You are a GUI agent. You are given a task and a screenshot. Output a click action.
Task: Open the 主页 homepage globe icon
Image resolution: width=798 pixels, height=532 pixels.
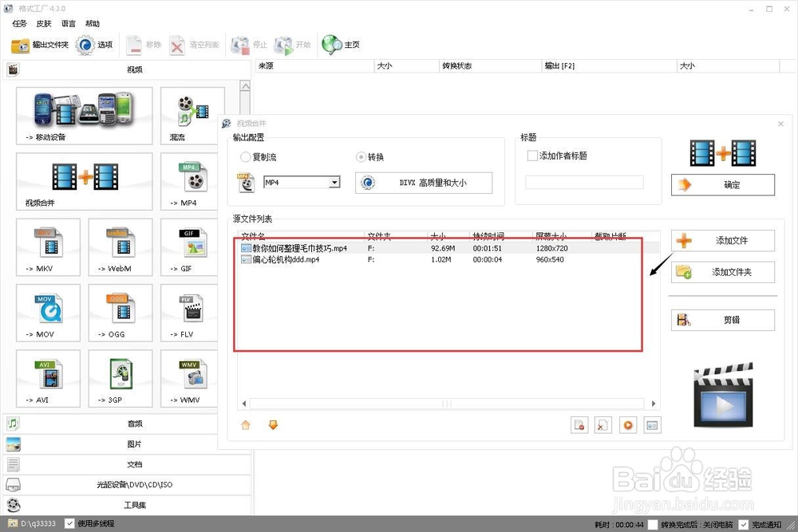point(332,45)
